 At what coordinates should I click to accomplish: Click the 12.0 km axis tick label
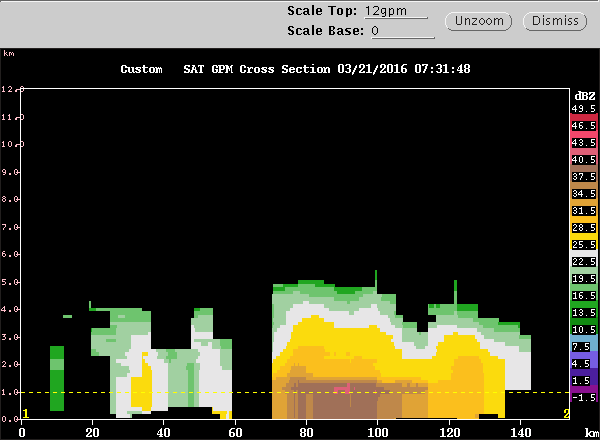click(x=13, y=89)
